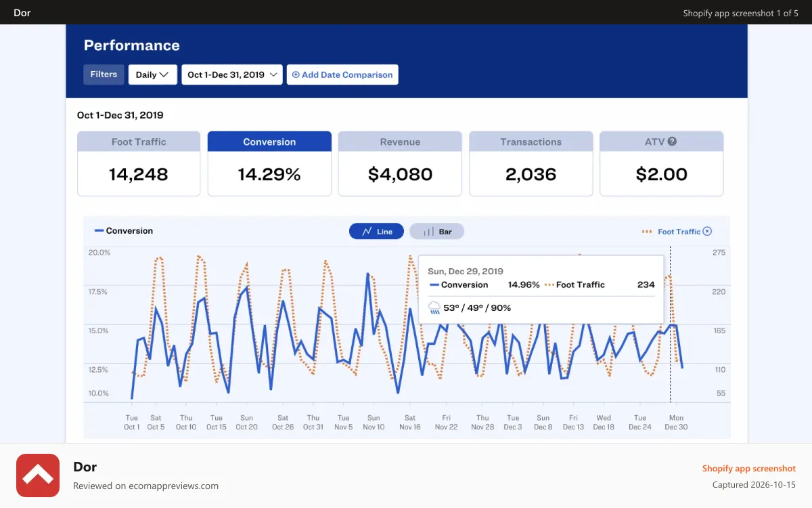The height and width of the screenshot is (508, 812).
Task: Click Add Date Comparison button
Action: click(342, 75)
